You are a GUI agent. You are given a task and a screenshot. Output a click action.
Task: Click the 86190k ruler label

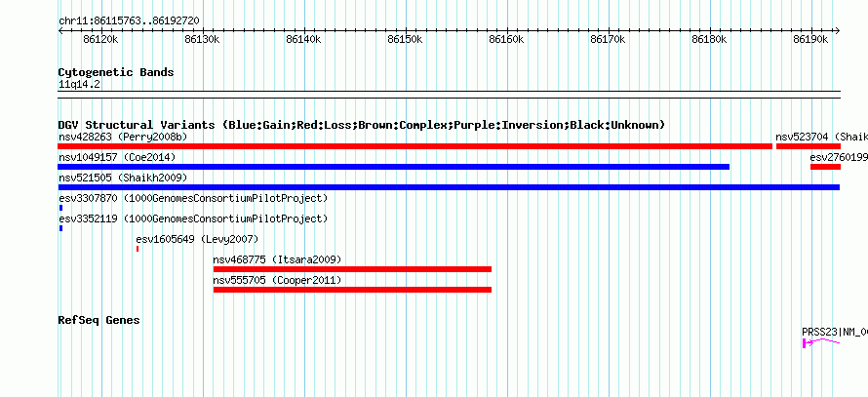tap(810, 39)
